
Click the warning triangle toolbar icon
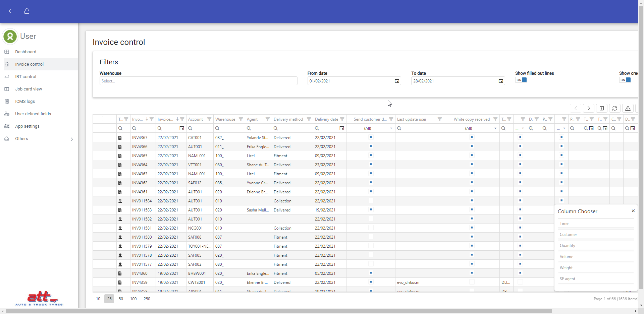click(x=628, y=108)
